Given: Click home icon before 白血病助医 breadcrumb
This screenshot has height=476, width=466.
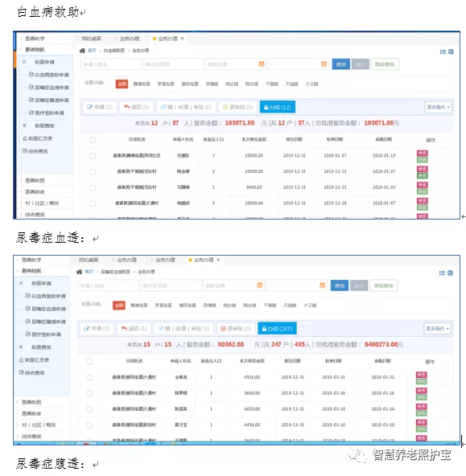Looking at the screenshot, I should [82, 51].
